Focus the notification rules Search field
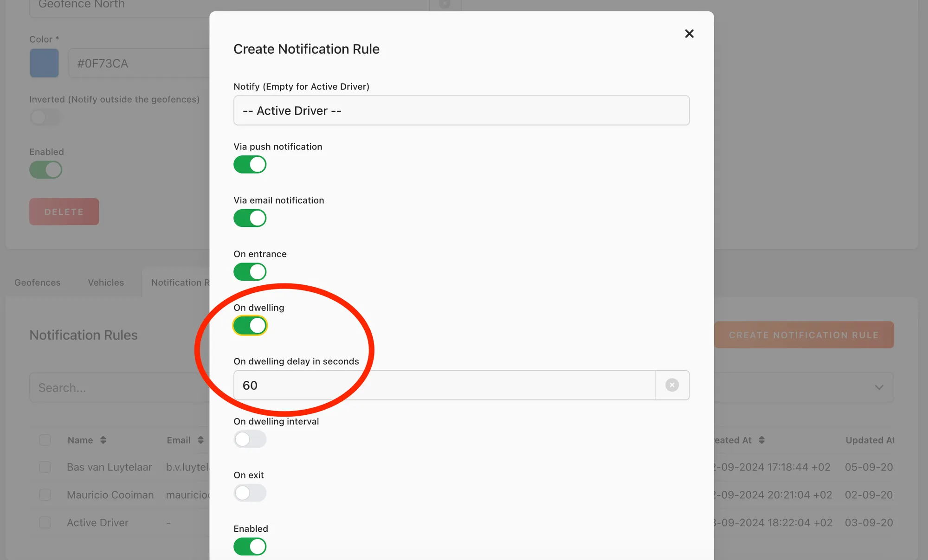The image size is (928, 560). pyautogui.click(x=120, y=387)
